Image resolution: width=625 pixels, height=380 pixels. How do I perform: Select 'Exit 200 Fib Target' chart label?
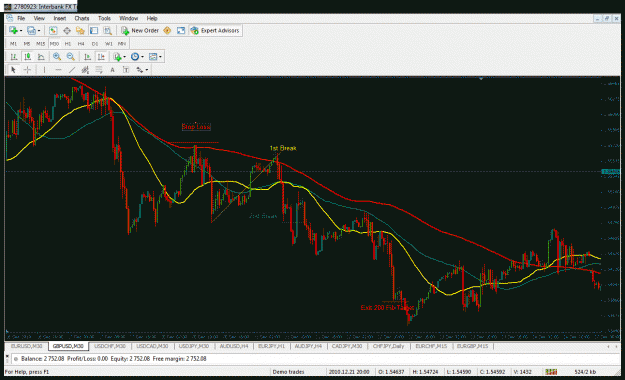[387, 308]
